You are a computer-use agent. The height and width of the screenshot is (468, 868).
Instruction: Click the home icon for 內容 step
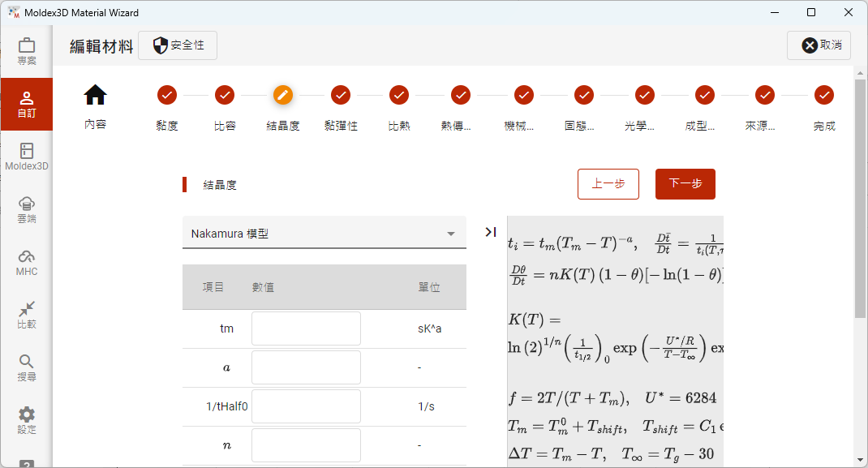click(x=95, y=95)
